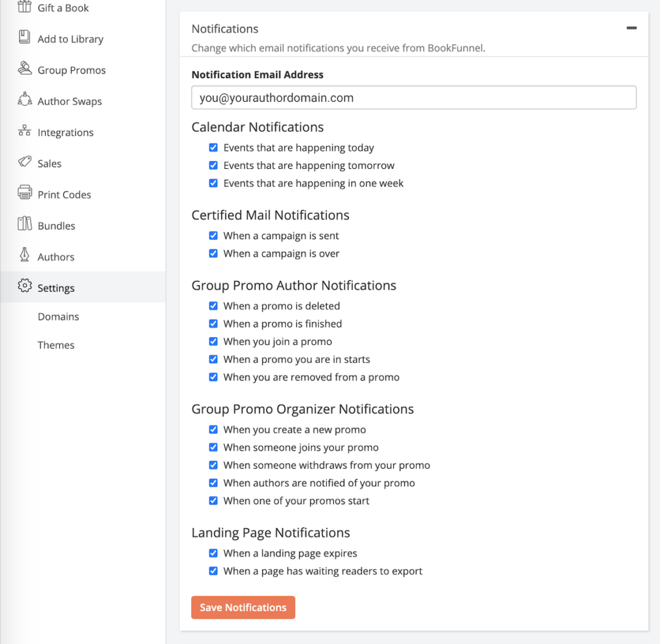Toggle When you are removed from a promo
The width and height of the screenshot is (660, 644).
click(213, 376)
